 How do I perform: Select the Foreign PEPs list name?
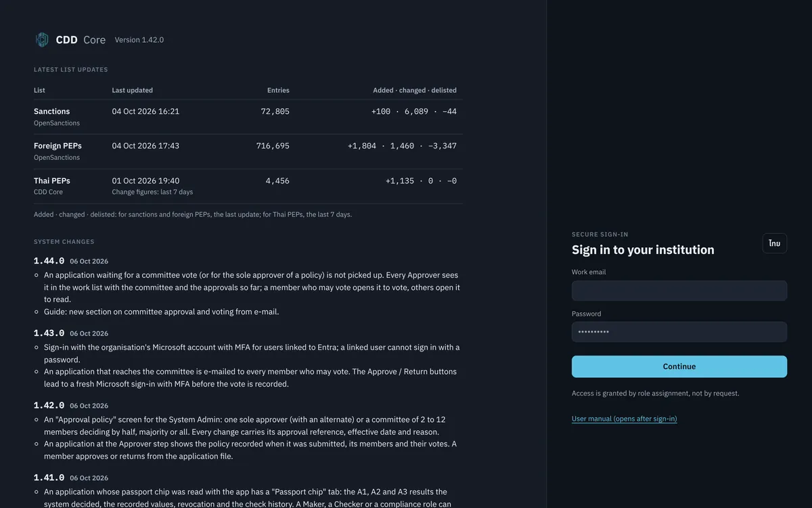click(x=58, y=146)
